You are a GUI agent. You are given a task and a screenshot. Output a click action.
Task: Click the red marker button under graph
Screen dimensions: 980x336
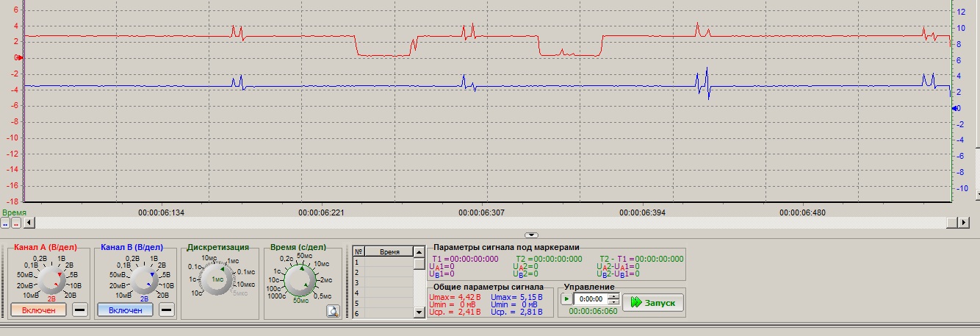click(x=16, y=222)
